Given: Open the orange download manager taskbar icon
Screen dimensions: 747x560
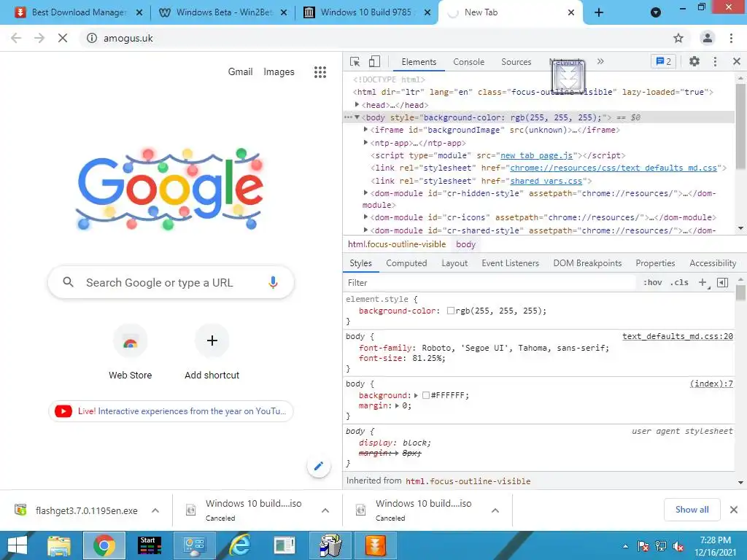Looking at the screenshot, I should point(375,545).
